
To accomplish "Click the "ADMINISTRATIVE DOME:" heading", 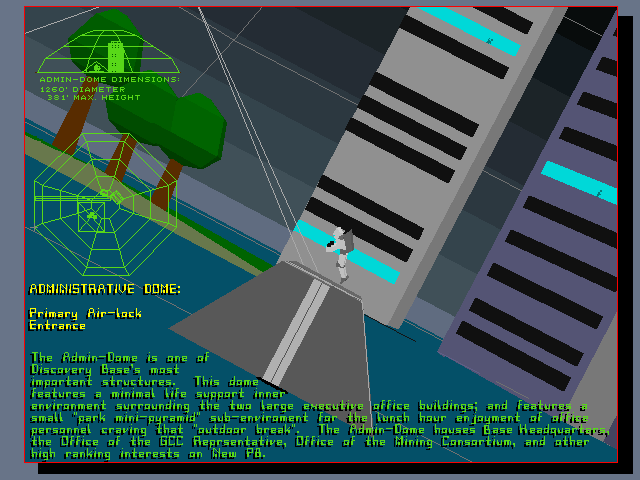I will pyautogui.click(x=105, y=288).
